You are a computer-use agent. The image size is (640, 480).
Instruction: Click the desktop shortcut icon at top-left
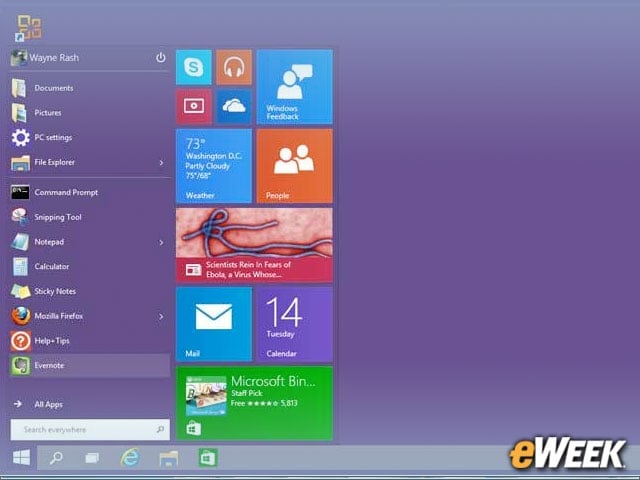click(x=28, y=28)
